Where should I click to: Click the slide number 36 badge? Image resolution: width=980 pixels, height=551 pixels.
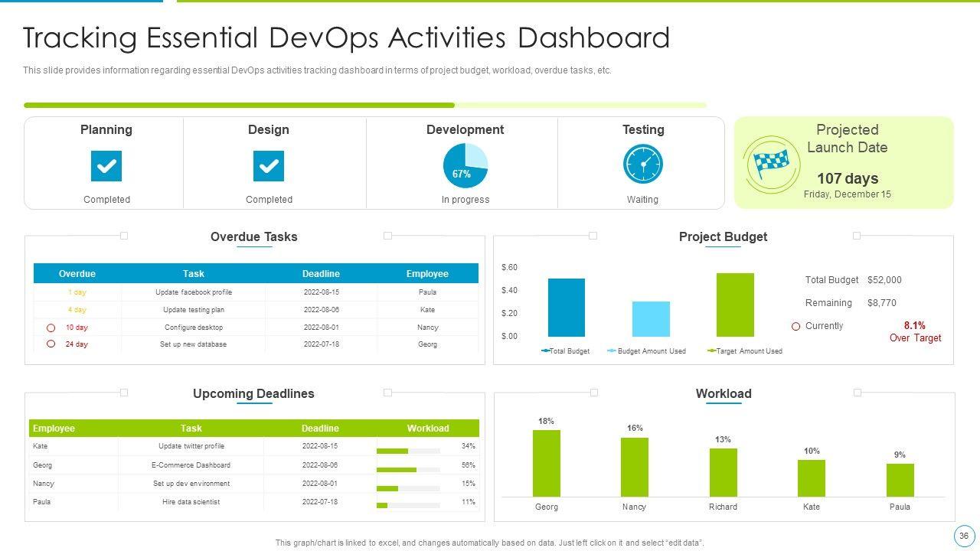tap(963, 536)
